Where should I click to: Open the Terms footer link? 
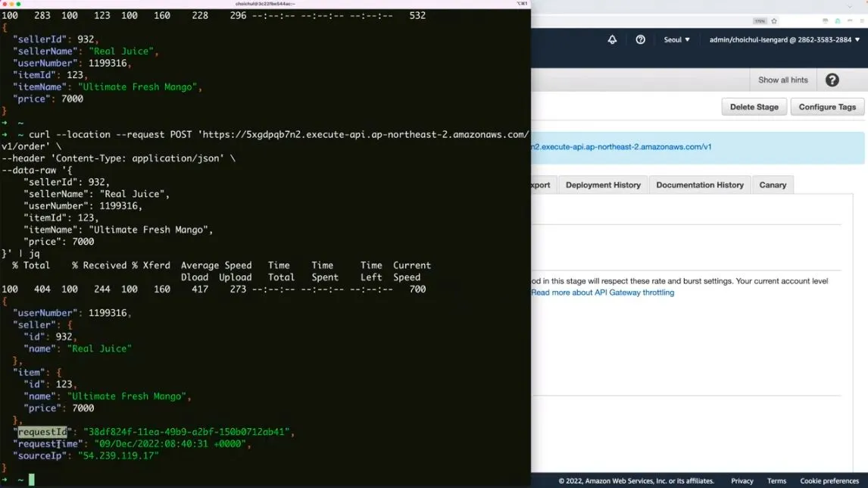[x=776, y=480]
